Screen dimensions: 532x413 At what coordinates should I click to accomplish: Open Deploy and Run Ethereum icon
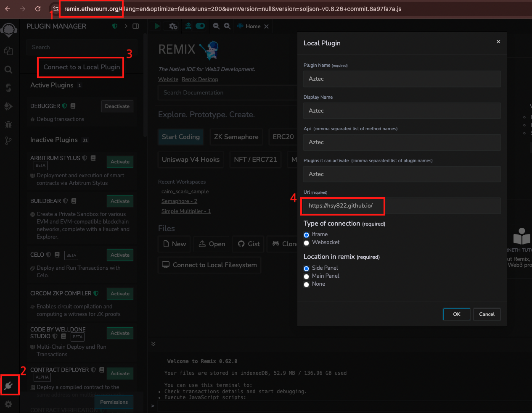click(x=8, y=106)
